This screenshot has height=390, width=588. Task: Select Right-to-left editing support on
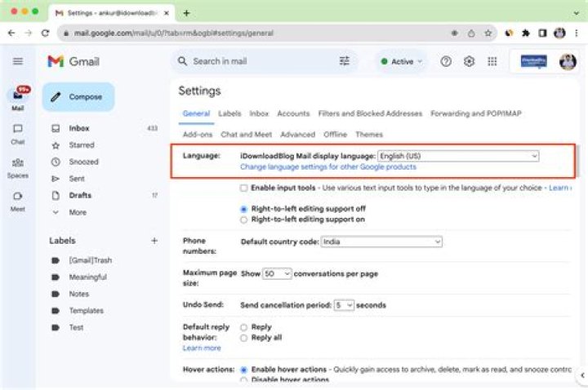click(243, 220)
